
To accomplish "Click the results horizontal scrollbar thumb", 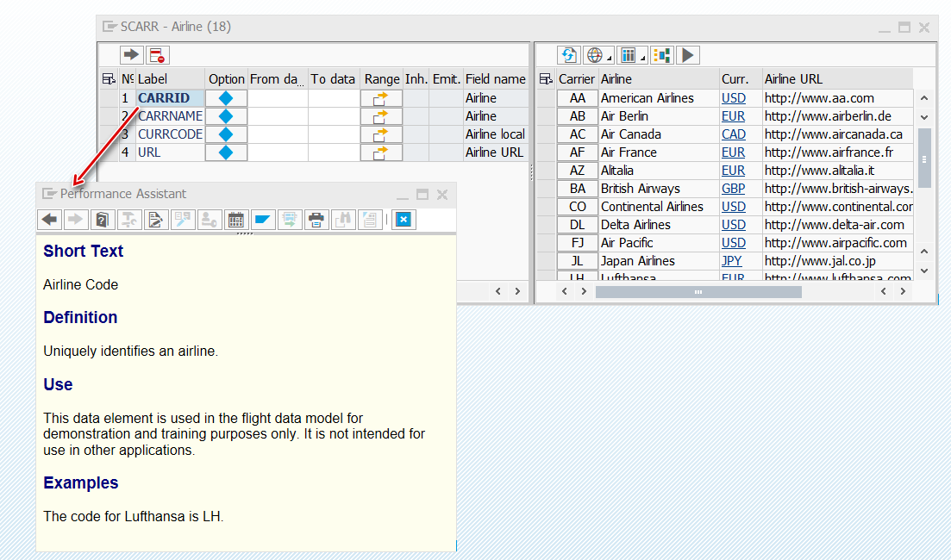I will point(698,292).
